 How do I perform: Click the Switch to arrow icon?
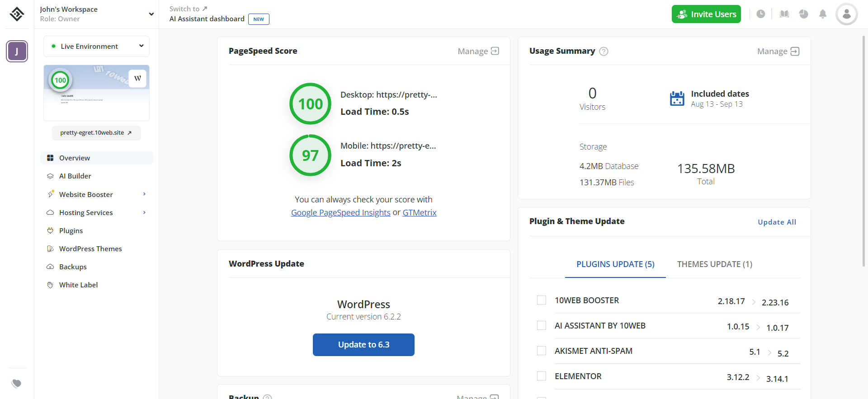[205, 9]
